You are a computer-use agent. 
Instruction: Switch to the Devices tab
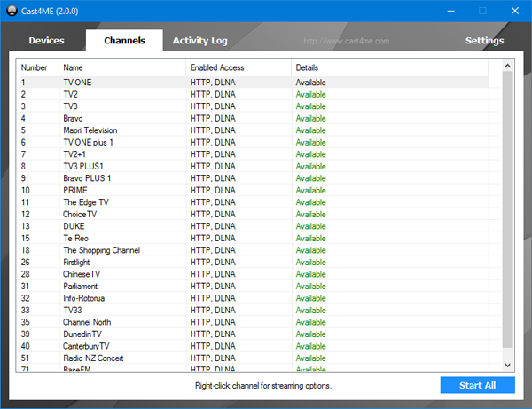[x=46, y=41]
